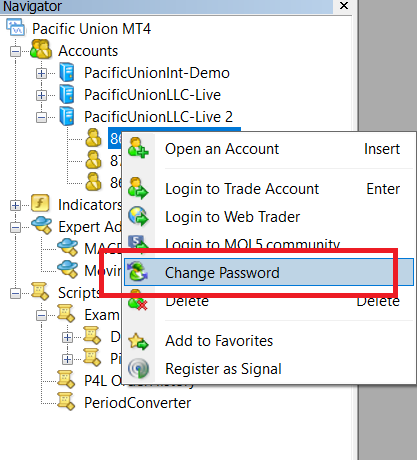
Task: Expand the PacificUnionInt-Demo server node
Action: tap(41, 73)
